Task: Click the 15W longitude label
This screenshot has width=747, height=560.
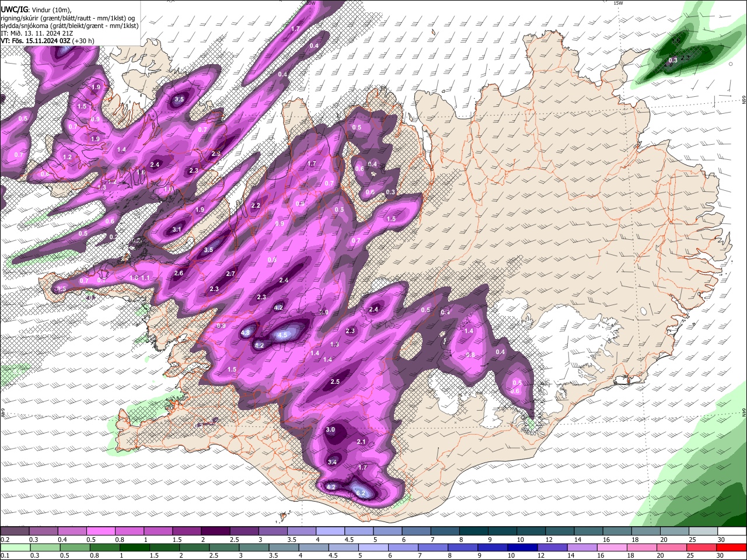Action: [618, 3]
